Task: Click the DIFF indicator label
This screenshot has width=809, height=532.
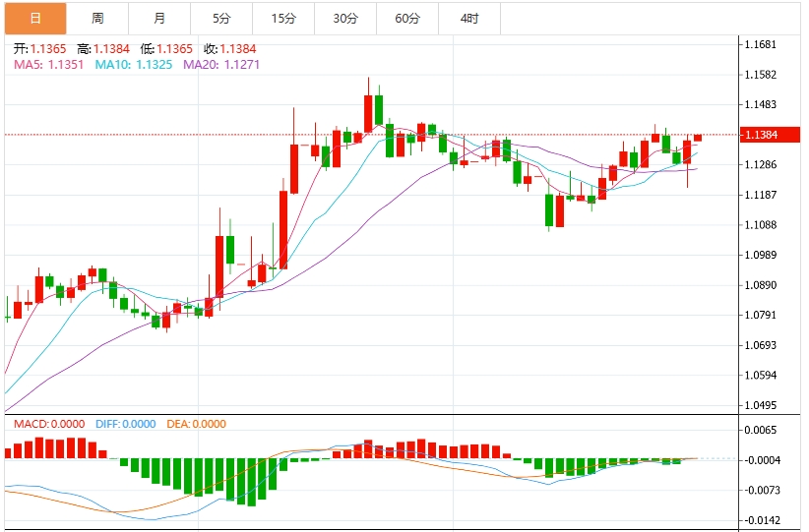Action: (126, 424)
